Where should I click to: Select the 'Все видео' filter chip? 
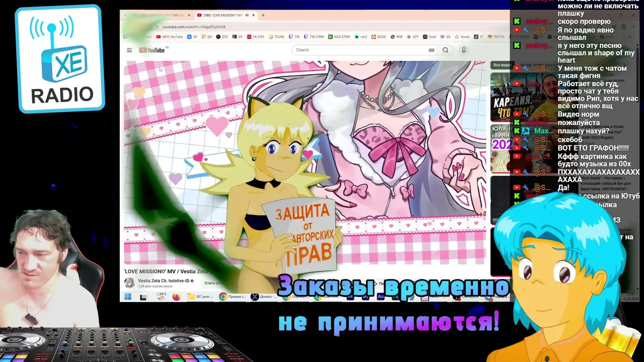tap(501, 65)
